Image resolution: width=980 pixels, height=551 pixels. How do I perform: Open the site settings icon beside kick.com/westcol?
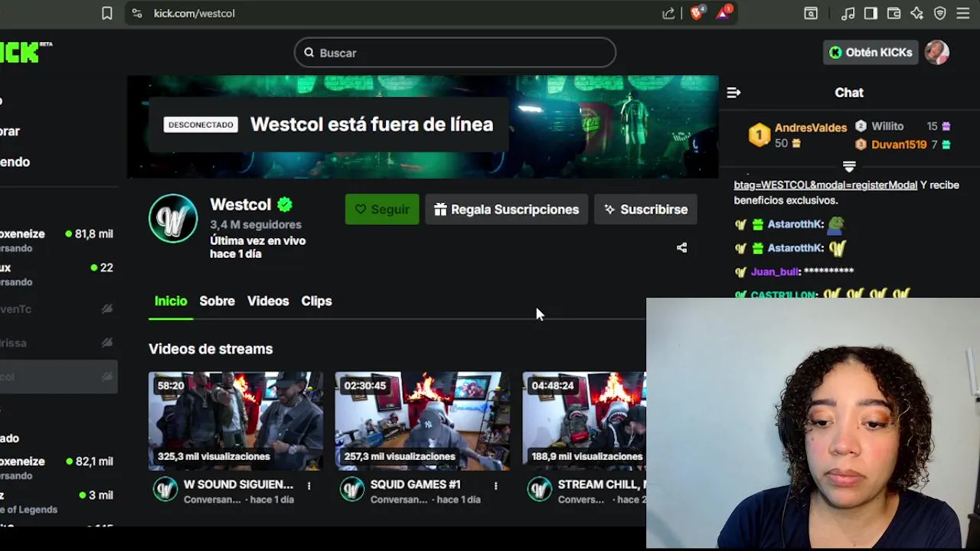(x=137, y=13)
